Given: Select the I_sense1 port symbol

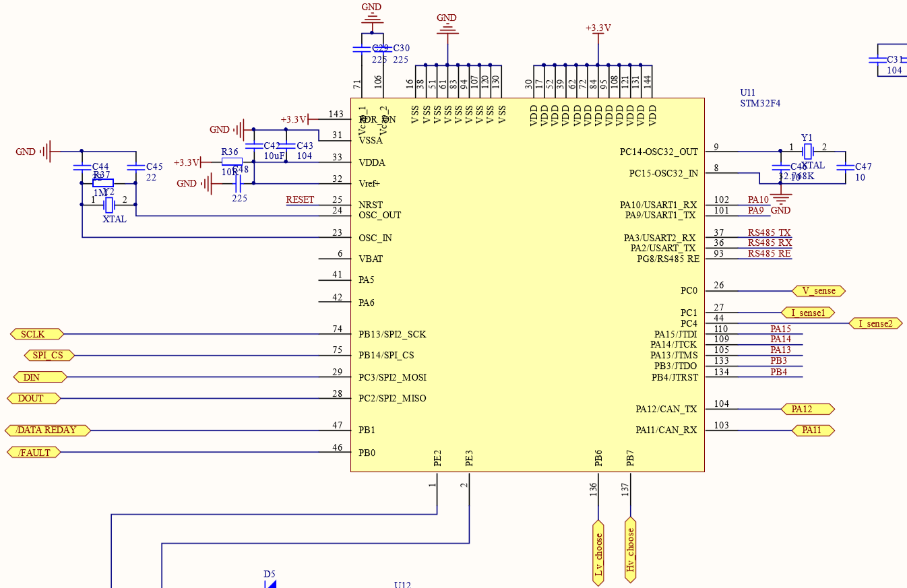Looking at the screenshot, I should pos(808,313).
